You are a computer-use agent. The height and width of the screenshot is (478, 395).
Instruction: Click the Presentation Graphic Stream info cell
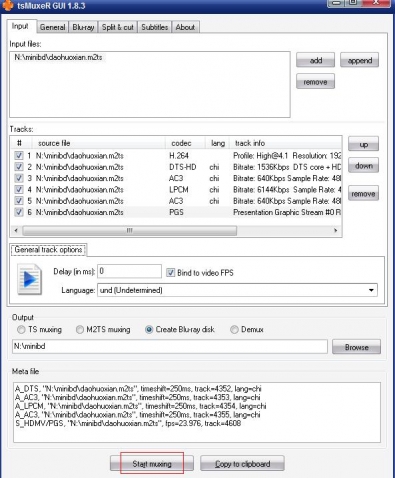[x=287, y=212]
